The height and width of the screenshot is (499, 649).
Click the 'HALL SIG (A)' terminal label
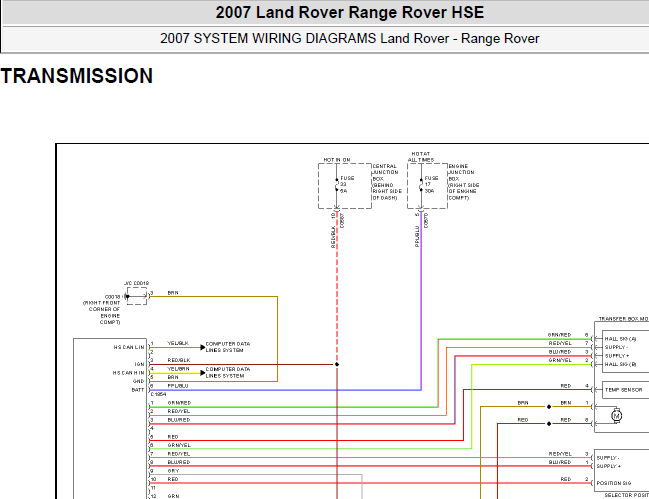(x=620, y=339)
